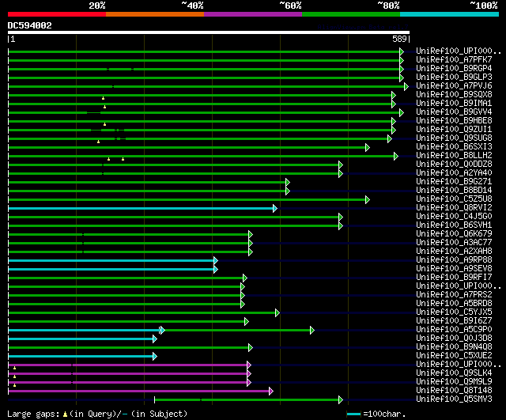Open the UniRef100_B9GLP3 hit label

(x=454, y=77)
